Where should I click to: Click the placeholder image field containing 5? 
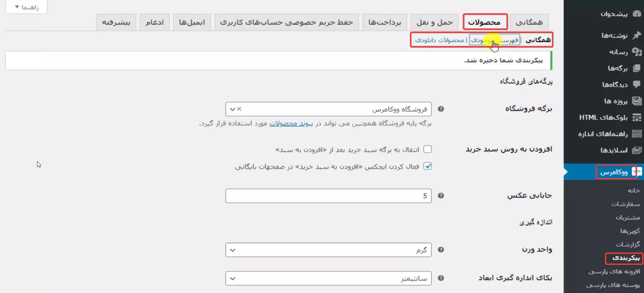328,196
